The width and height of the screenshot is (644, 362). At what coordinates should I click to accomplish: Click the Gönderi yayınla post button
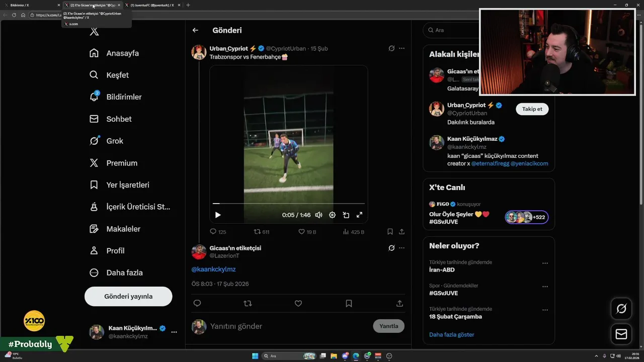[128, 296]
